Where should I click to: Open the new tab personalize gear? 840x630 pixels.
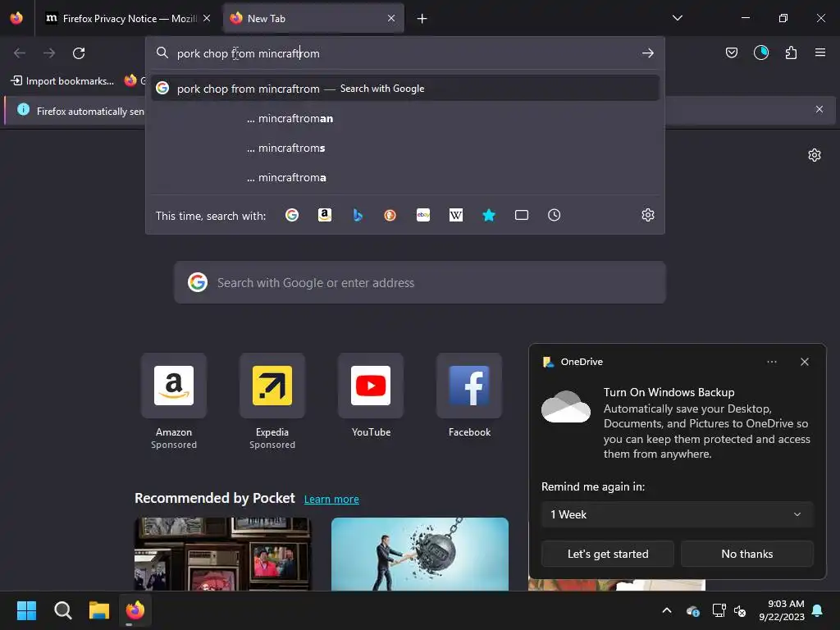tap(815, 155)
